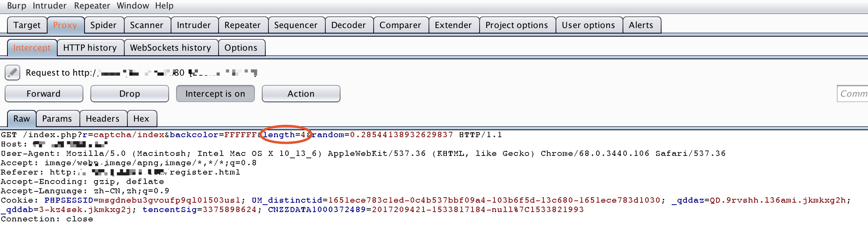Forward the intercepted request

pyautogui.click(x=44, y=94)
